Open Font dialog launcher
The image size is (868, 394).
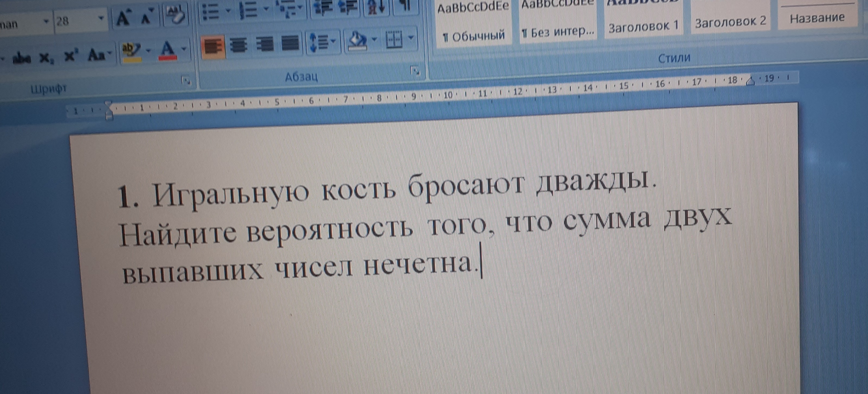click(186, 81)
